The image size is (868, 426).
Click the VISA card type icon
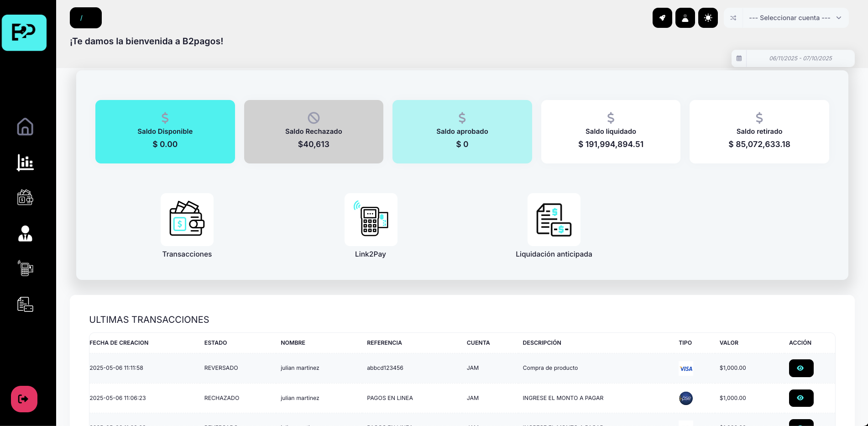(686, 368)
